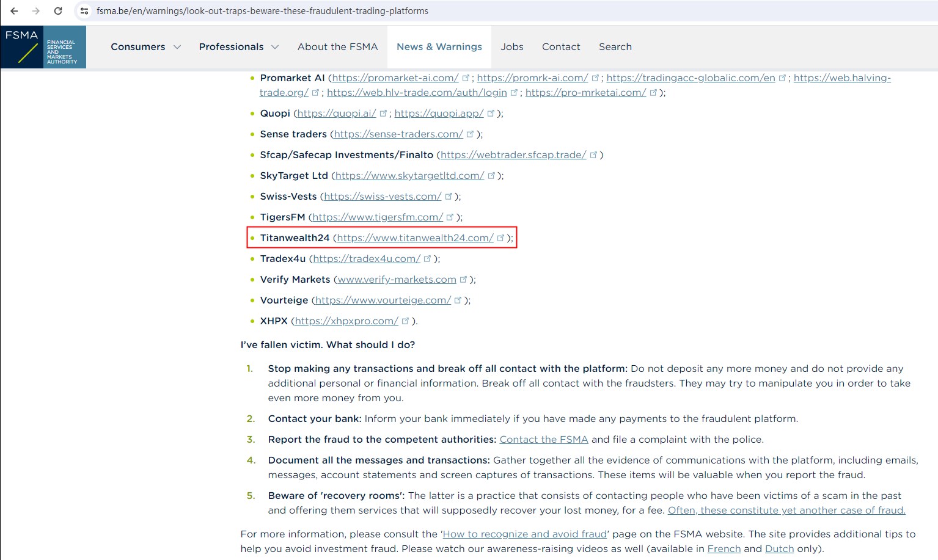Click external-link icon after promarket-ai.com
Image resolution: width=938 pixels, height=560 pixels.
pyautogui.click(x=466, y=78)
